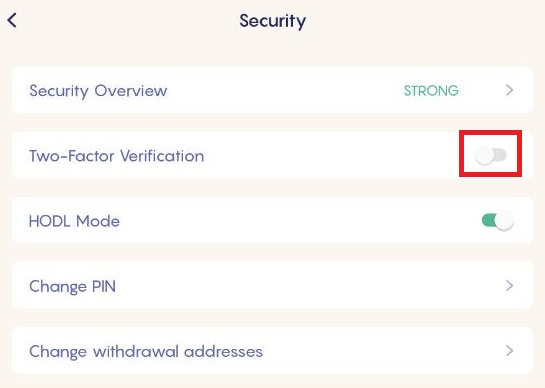Image resolution: width=545 pixels, height=388 pixels.
Task: Tap the grey track of Two-Factor switch
Action: pyautogui.click(x=501, y=155)
